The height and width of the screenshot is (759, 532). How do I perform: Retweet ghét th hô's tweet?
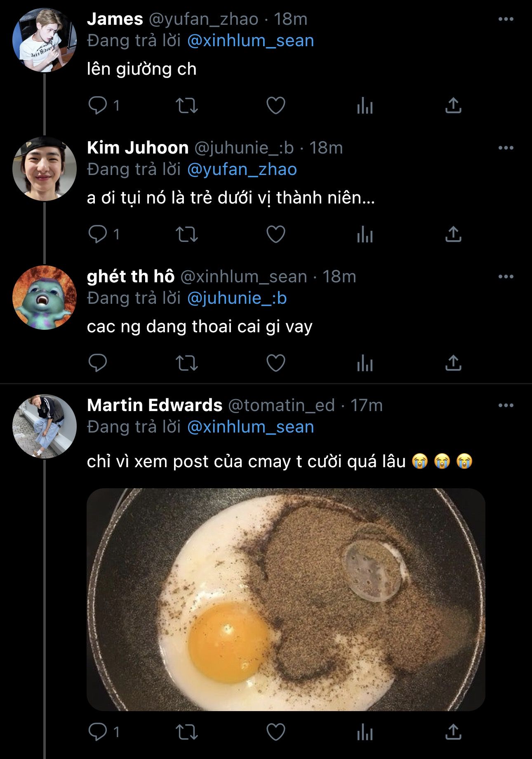coord(187,363)
